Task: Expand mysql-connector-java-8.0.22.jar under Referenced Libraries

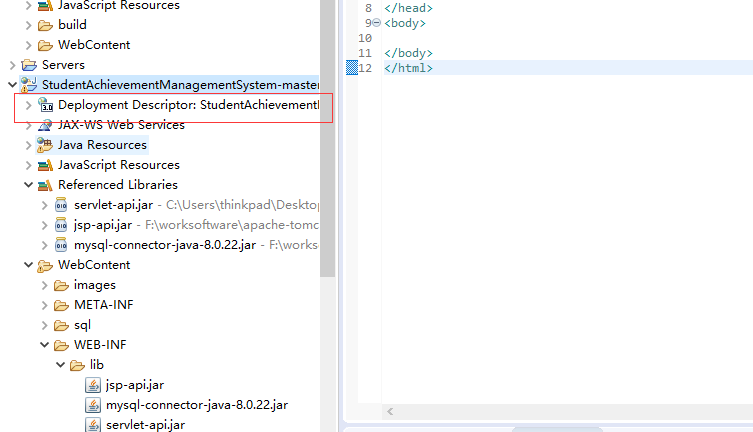Action: (x=44, y=245)
